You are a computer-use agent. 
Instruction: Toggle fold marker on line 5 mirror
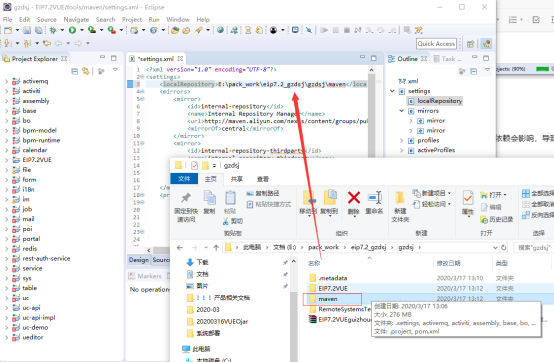142,99
